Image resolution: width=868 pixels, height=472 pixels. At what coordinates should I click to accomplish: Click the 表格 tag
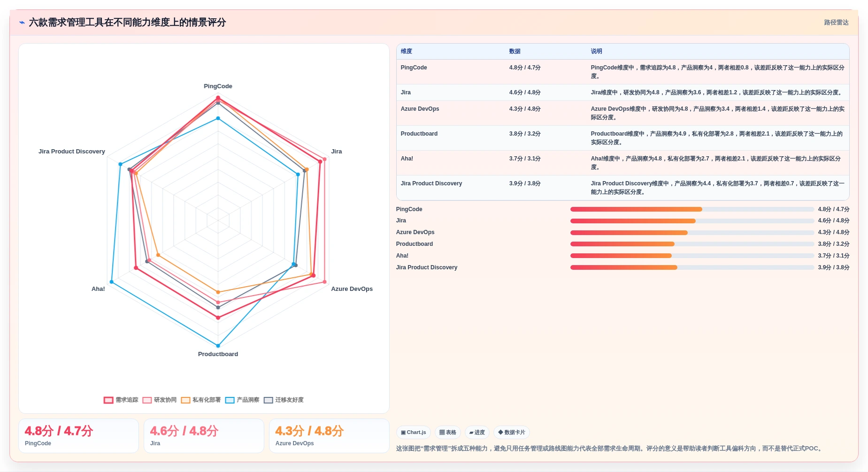(x=448, y=432)
